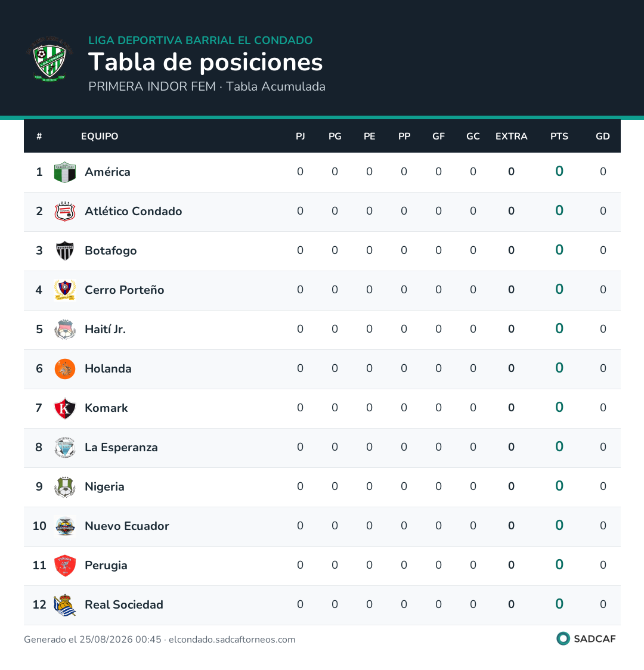Click the EQUIPO column header
The width and height of the screenshot is (644, 670).
point(100,137)
